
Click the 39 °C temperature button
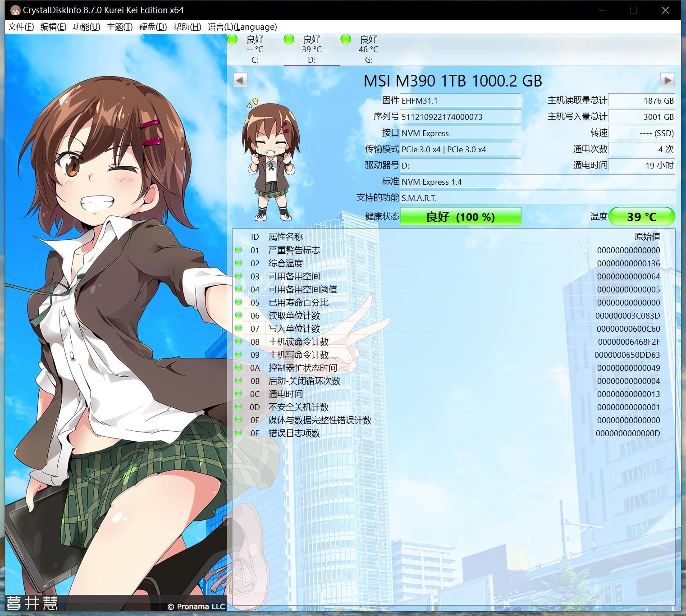click(641, 217)
